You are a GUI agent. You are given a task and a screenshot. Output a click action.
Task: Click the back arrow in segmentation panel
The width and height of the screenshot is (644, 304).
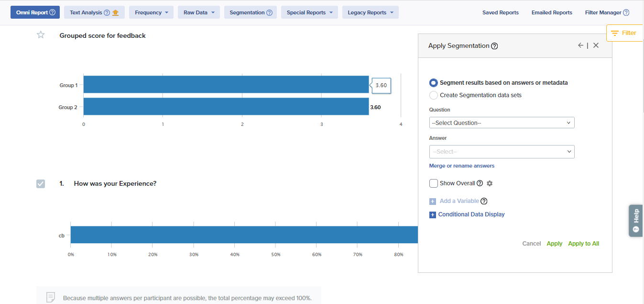pyautogui.click(x=580, y=45)
